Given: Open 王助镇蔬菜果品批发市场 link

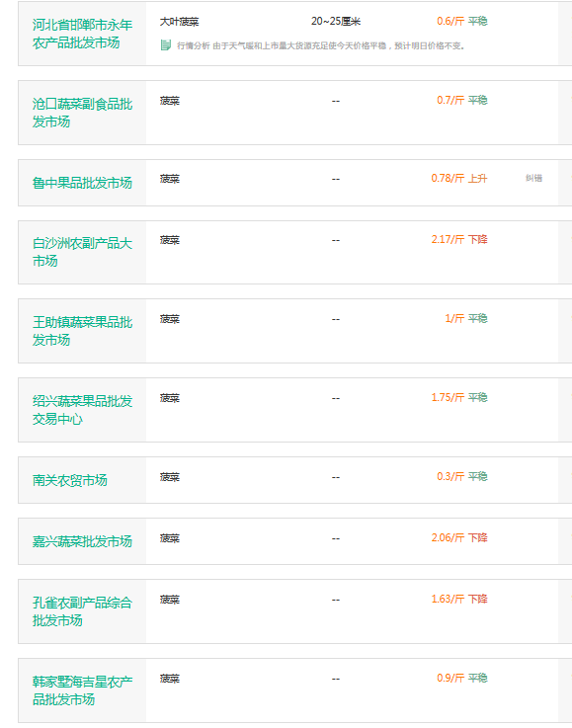Looking at the screenshot, I should pos(82,331).
